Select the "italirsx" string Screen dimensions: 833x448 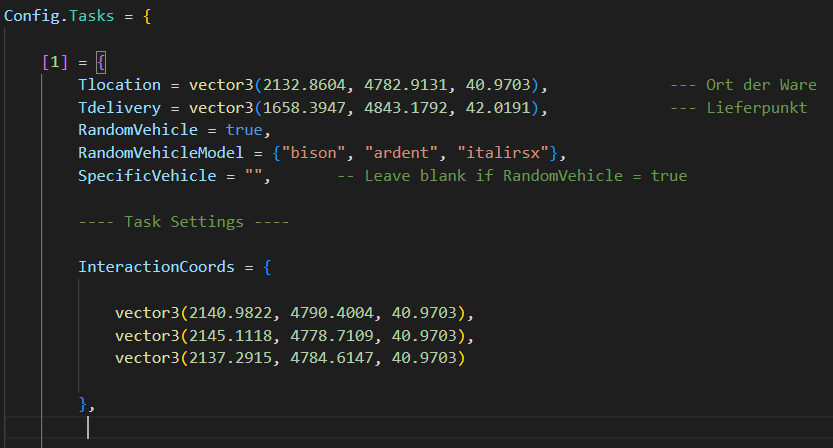[503, 153]
